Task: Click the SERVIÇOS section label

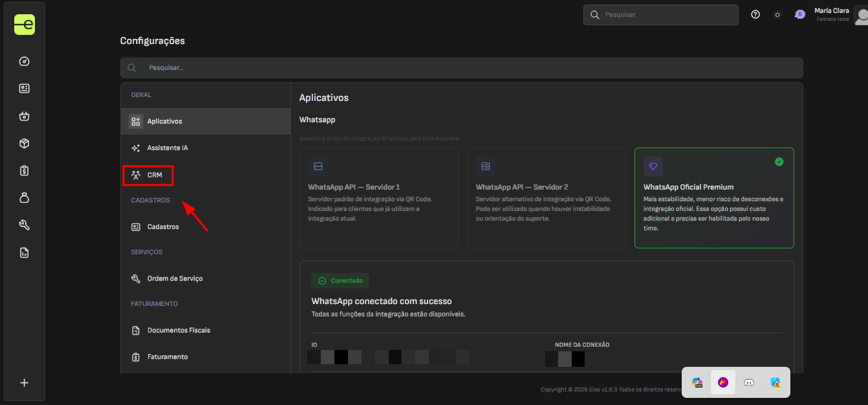Action: click(147, 252)
